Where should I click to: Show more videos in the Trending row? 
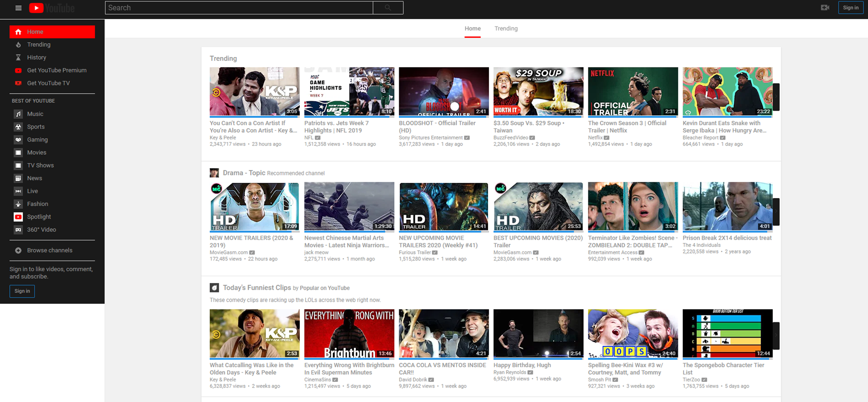776,97
